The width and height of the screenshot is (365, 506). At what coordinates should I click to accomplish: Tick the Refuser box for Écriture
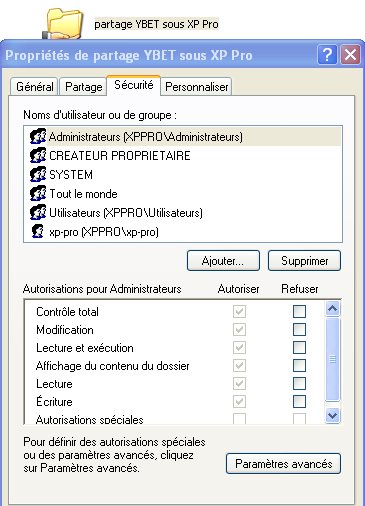(x=299, y=401)
